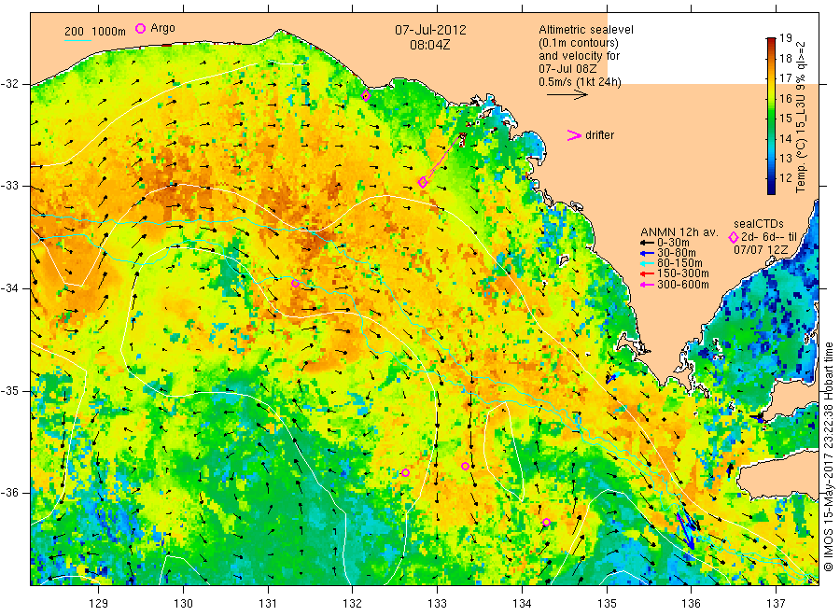Click the magenta drifter chevron symbol

(574, 135)
